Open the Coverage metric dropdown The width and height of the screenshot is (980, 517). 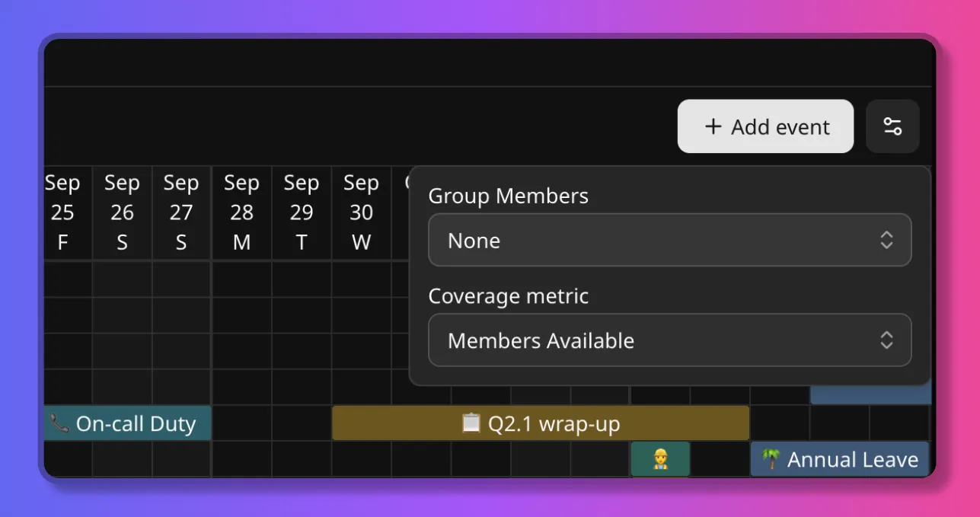[x=669, y=340]
